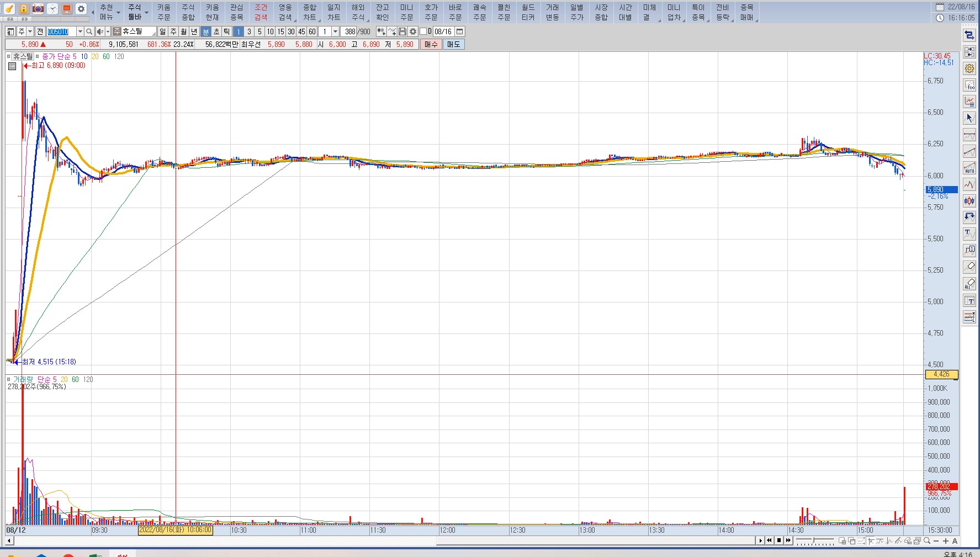The height and width of the screenshot is (557, 980).
Task: Select the 분 (minute) period toggle
Action: (x=205, y=31)
